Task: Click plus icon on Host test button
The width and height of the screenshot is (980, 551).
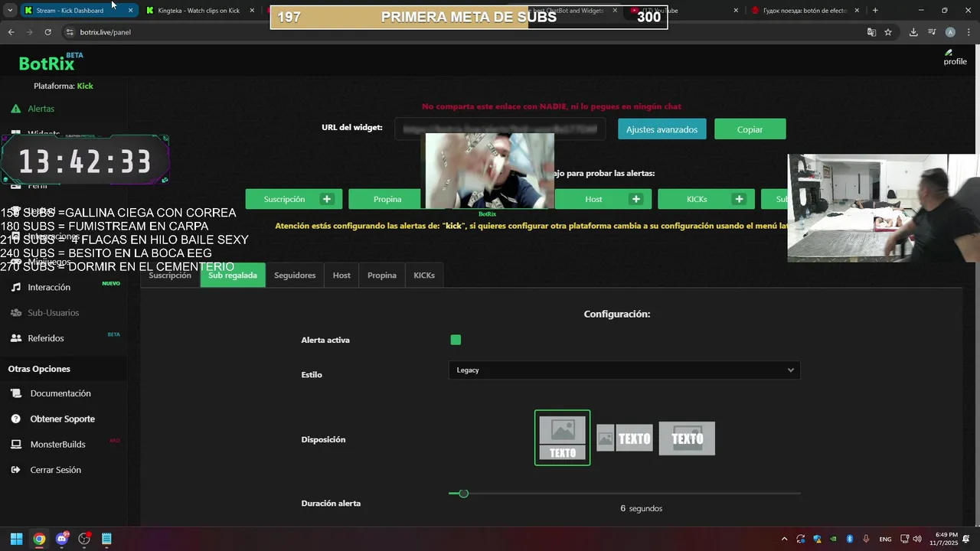Action: point(636,199)
